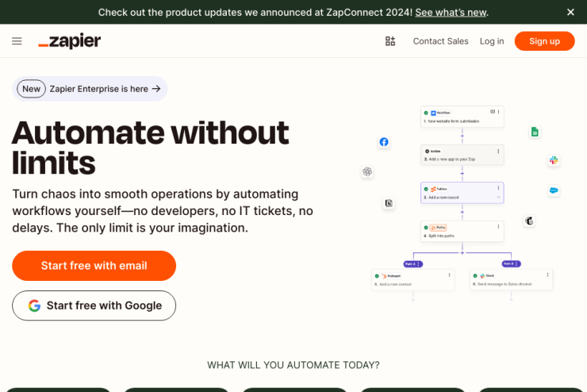Select step 1 New website form submission

click(462, 117)
